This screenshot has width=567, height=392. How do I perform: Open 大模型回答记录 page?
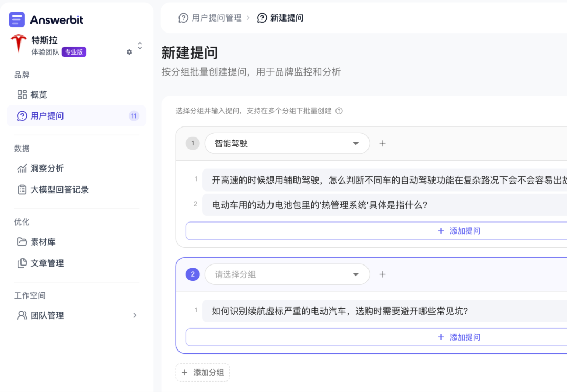point(76,189)
